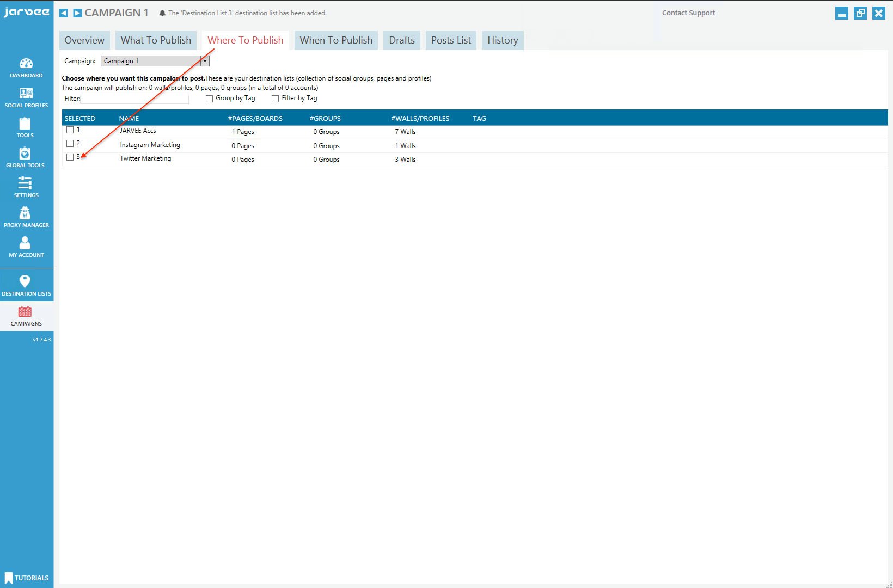Image resolution: width=893 pixels, height=588 pixels.
Task: Go to next campaign arrow
Action: coord(77,13)
